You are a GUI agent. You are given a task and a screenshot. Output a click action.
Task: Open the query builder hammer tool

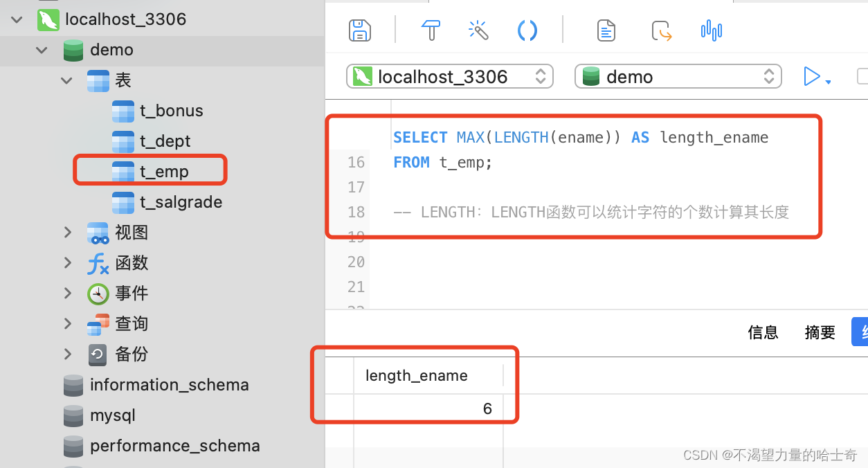pyautogui.click(x=431, y=30)
